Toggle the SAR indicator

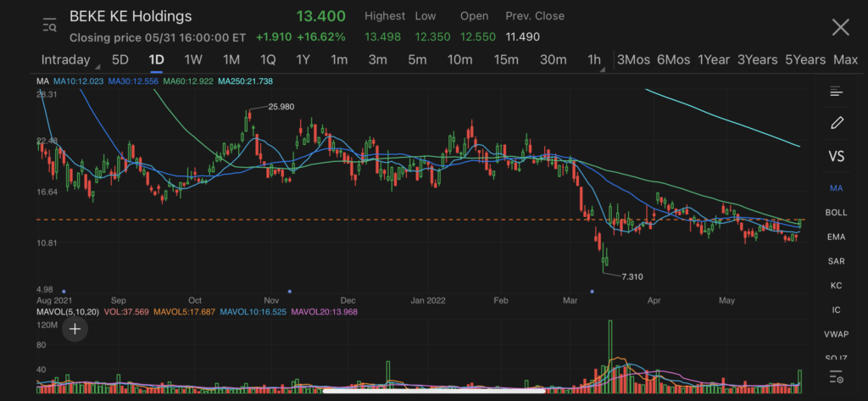(x=836, y=261)
